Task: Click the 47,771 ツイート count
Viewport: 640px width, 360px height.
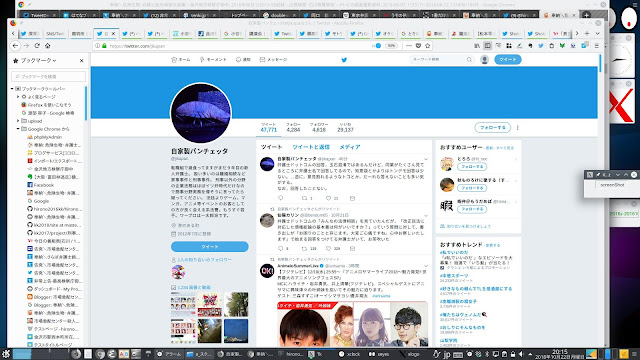Action: click(269, 127)
